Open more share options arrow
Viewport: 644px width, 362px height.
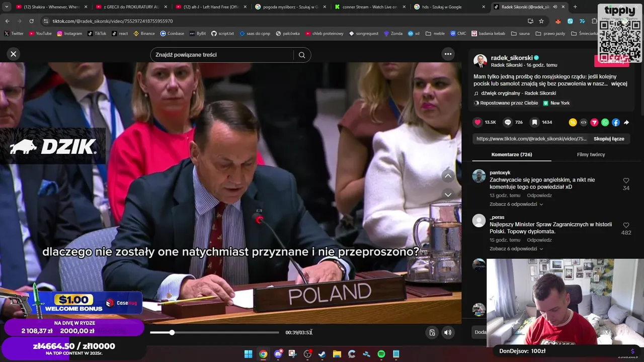click(x=626, y=122)
